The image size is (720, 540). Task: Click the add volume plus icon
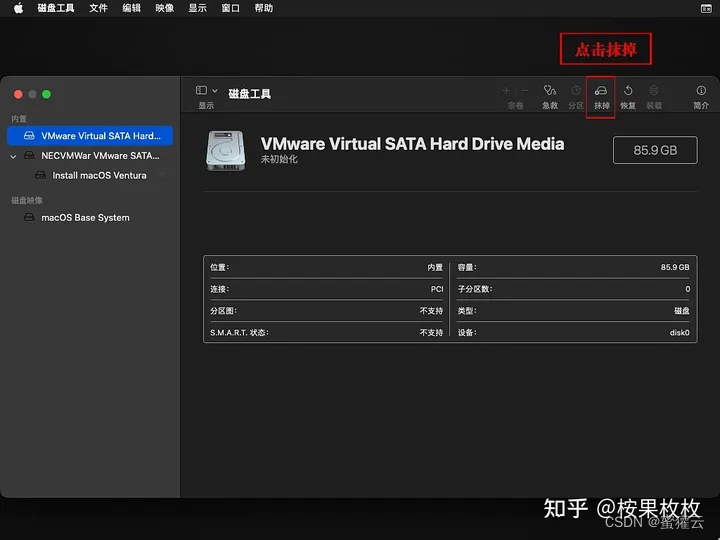click(x=506, y=90)
